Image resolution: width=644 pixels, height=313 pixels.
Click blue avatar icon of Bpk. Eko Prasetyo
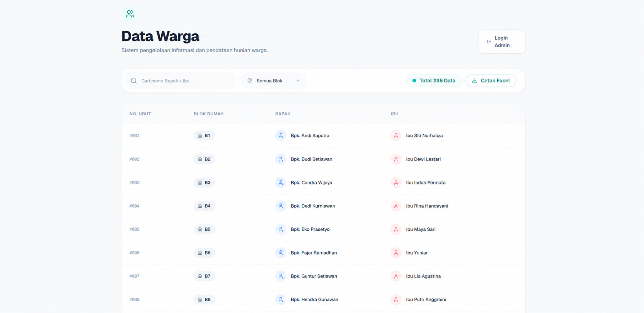coord(281,229)
